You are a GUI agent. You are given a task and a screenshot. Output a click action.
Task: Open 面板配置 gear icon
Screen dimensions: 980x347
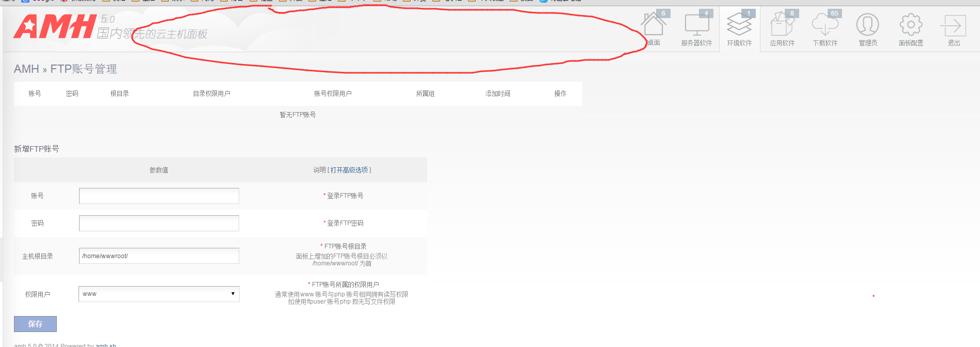click(x=911, y=26)
